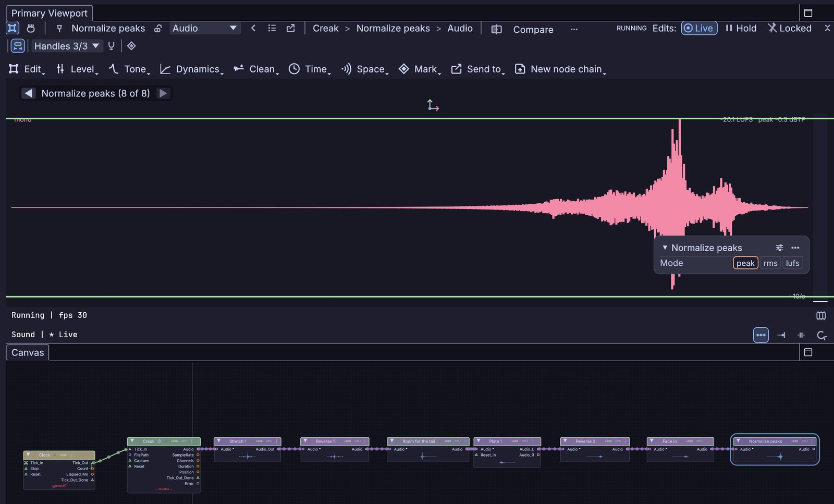
Task: Select the Stretch 1 node header
Action: 247,441
